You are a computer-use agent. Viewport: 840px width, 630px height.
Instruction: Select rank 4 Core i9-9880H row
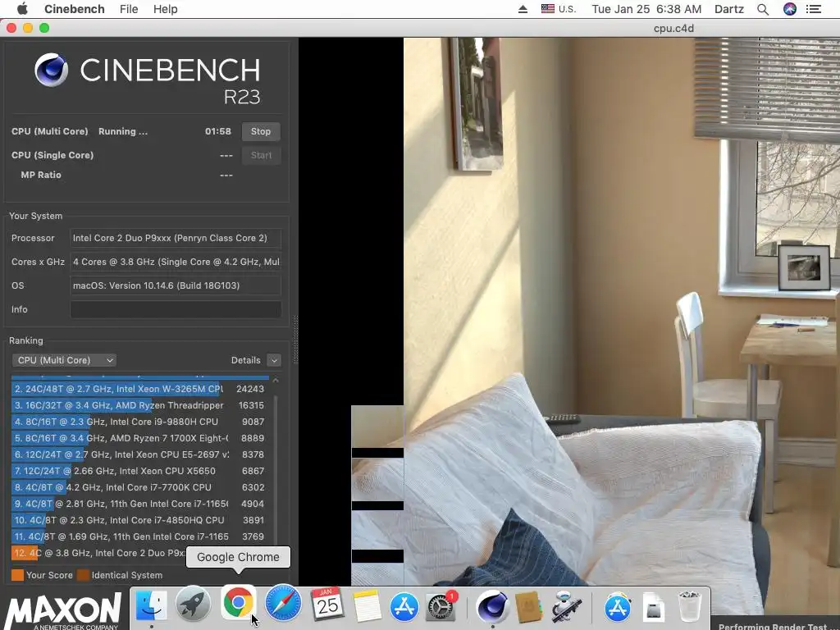click(139, 422)
